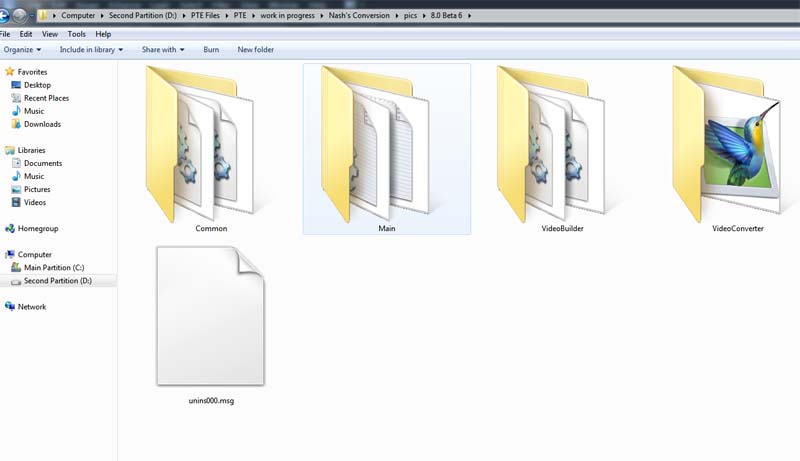Select the Homegroup label in sidebar
This screenshot has height=461, width=800.
[x=38, y=228]
